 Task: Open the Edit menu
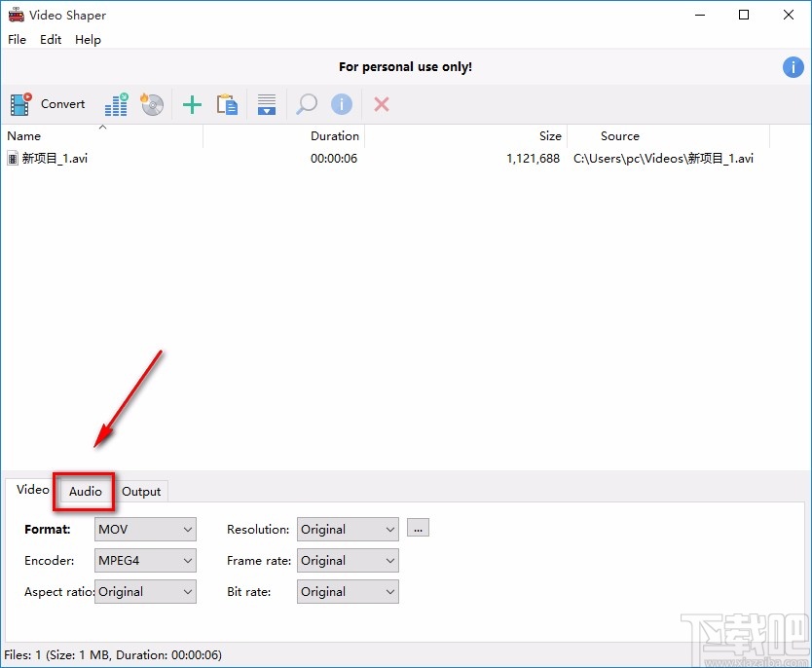coord(51,39)
